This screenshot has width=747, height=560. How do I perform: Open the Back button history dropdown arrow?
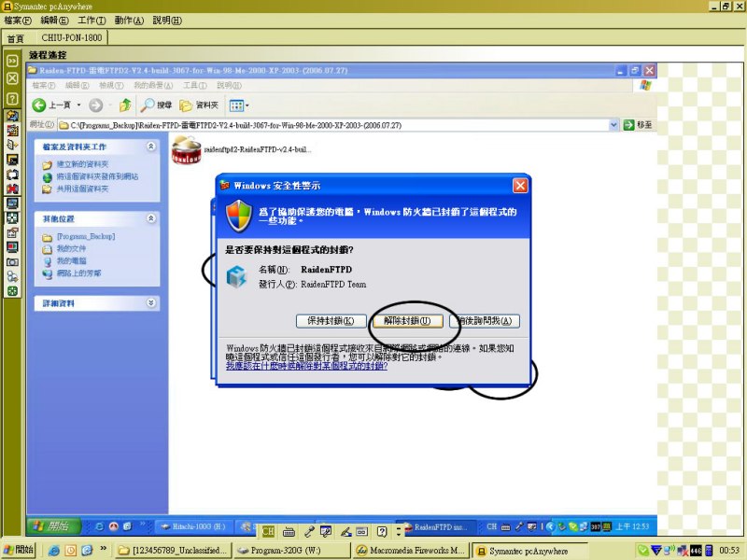pyautogui.click(x=79, y=105)
